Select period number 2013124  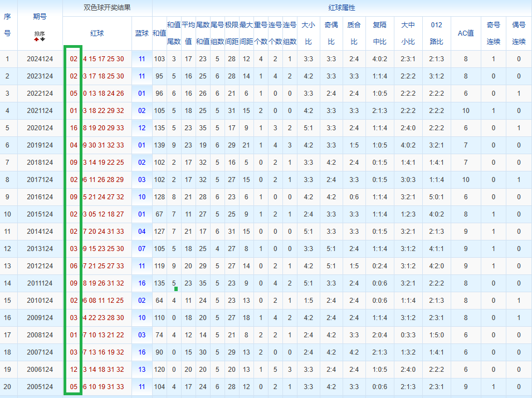click(x=40, y=249)
